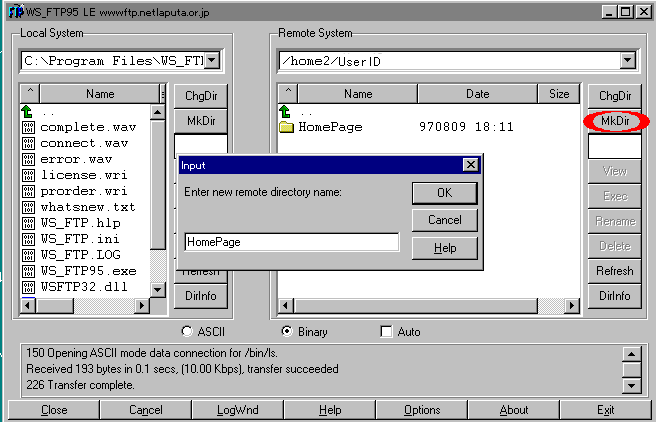
Task: Click remote DirInfo button
Action: pos(615,296)
